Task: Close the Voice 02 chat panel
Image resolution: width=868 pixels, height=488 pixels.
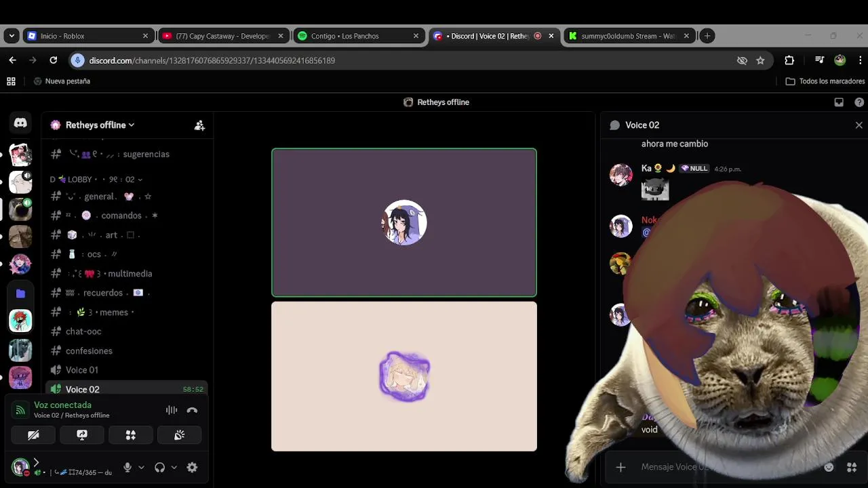Action: [859, 125]
